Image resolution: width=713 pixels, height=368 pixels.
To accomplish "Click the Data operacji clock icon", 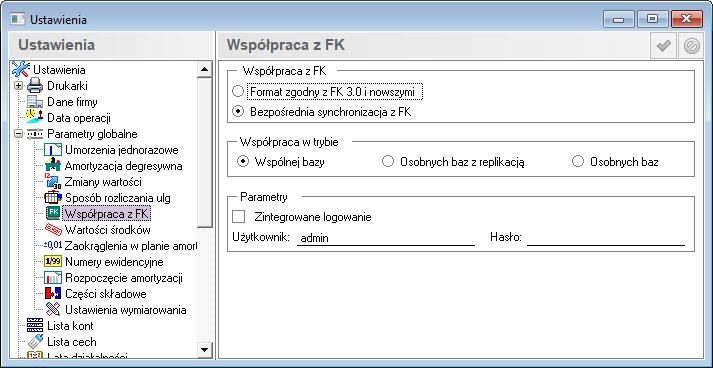I will pyautogui.click(x=35, y=118).
